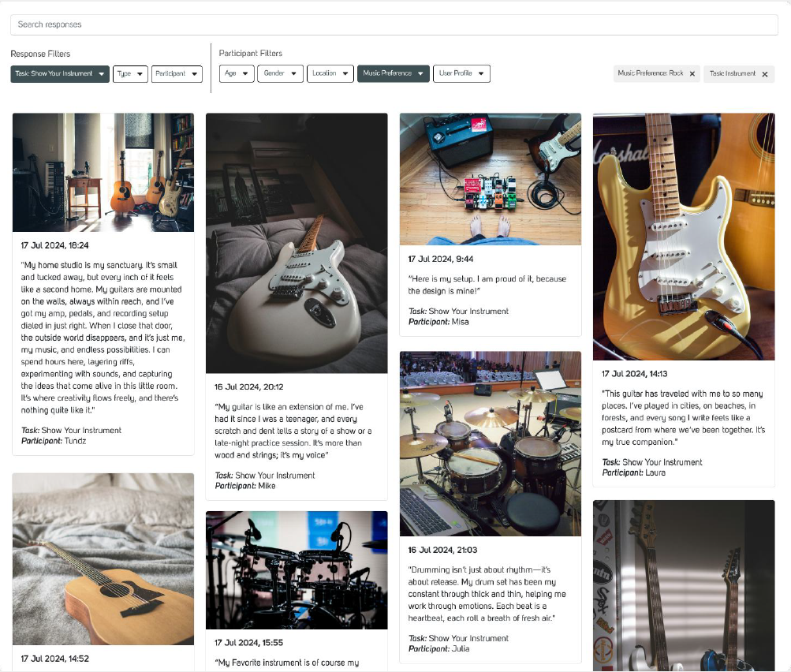
Task: Click the timestamp 17 Jul 2024, 15:55
Action: 248,643
